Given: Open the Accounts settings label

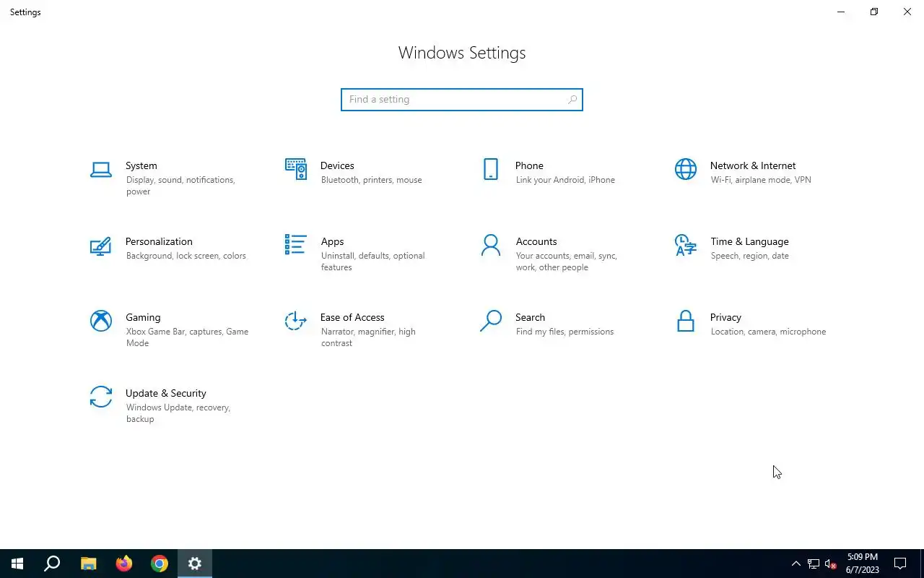Looking at the screenshot, I should coord(536,241).
